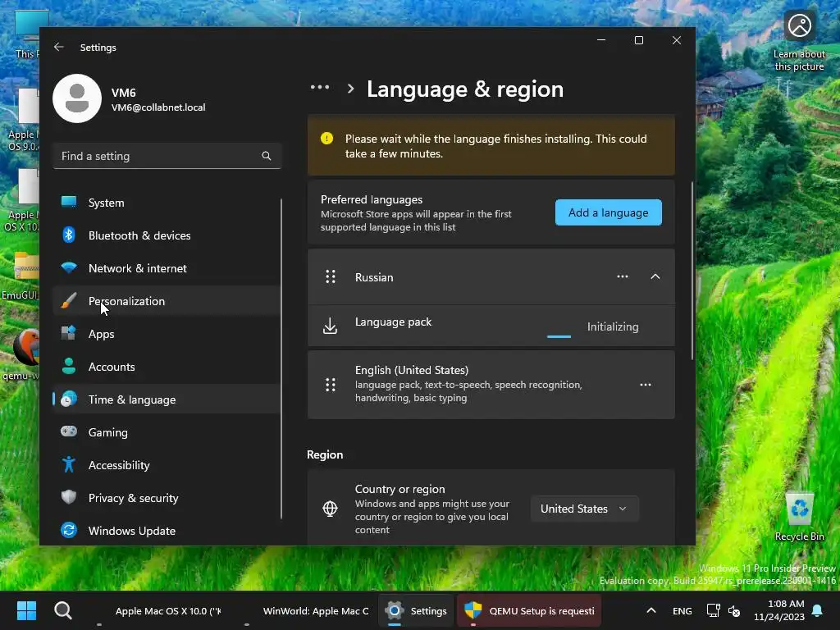Open the Russian language more options menu
Screen dimensions: 840x630
[622, 276]
